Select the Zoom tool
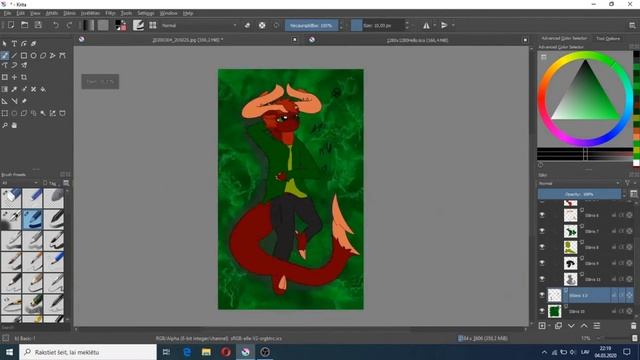 [x=4, y=125]
